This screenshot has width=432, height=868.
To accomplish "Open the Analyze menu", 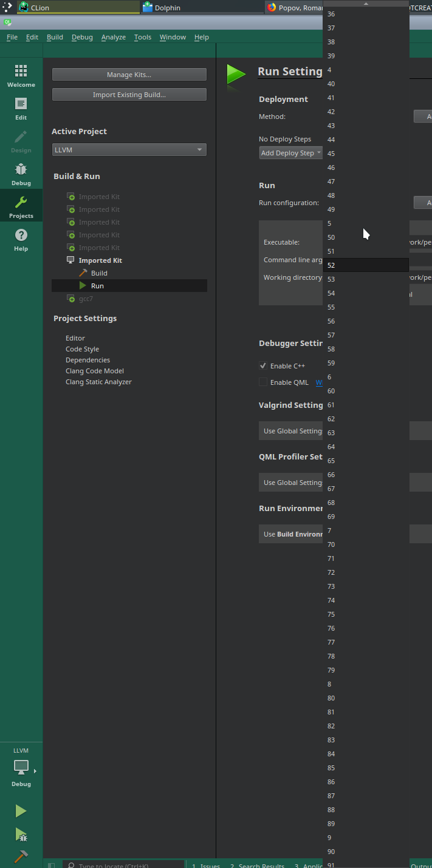I will 113,37.
